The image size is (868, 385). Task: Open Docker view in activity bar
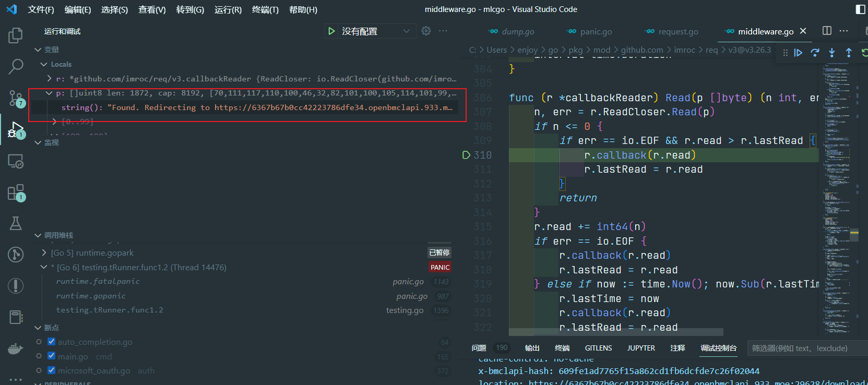point(16,348)
